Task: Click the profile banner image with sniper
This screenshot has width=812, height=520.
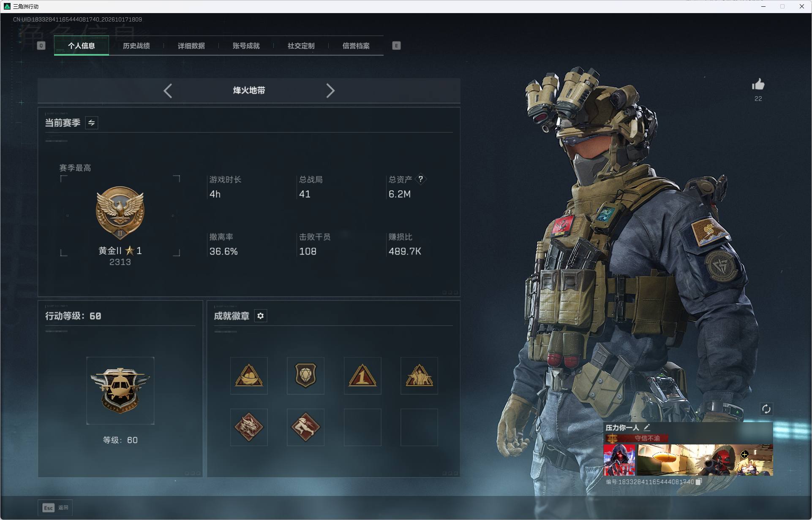Action: click(705, 460)
